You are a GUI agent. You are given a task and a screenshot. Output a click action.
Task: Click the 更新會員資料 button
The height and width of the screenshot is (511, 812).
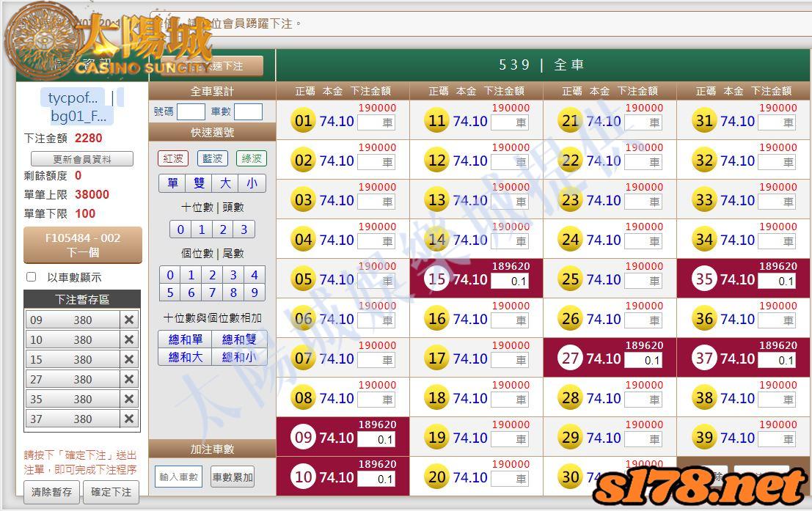coord(82,159)
